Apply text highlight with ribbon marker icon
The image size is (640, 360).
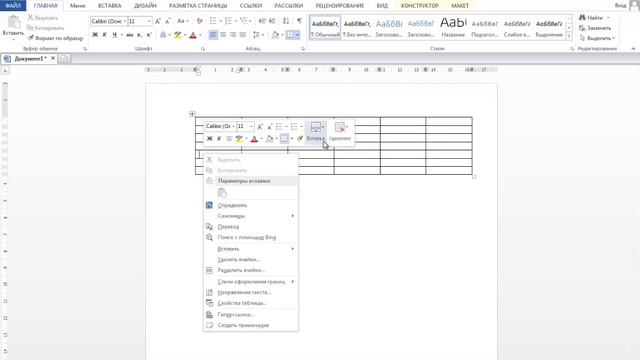(178, 35)
